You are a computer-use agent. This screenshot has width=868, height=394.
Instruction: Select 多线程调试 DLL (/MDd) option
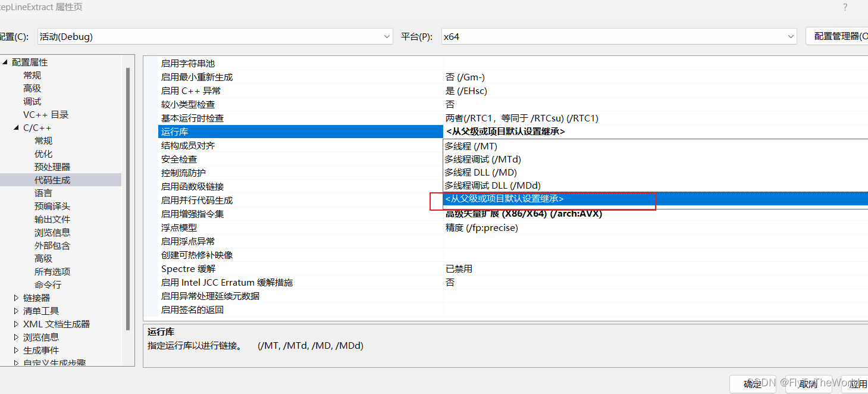tap(492, 185)
